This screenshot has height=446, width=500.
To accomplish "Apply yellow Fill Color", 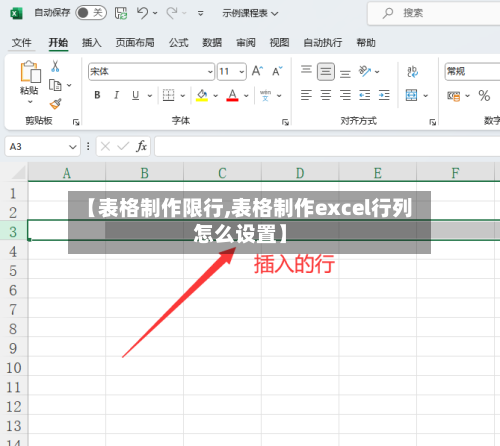I will click(202, 95).
